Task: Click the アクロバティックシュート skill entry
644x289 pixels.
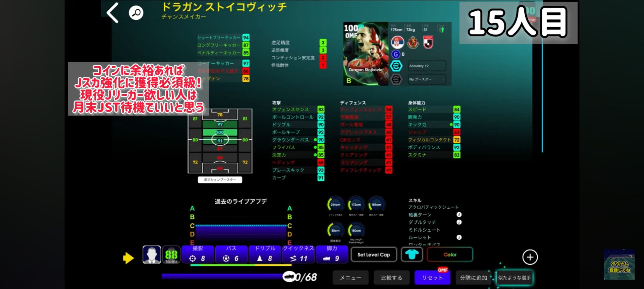Action: point(433,207)
